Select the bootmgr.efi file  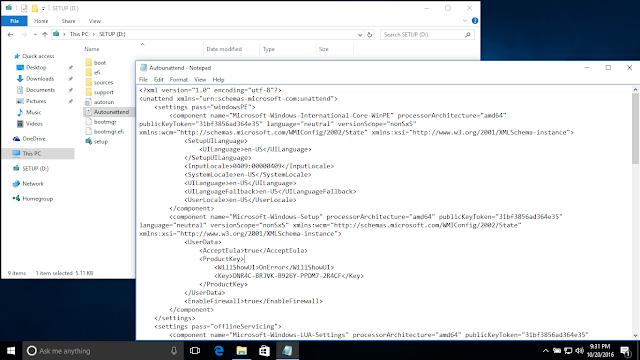[x=109, y=131]
